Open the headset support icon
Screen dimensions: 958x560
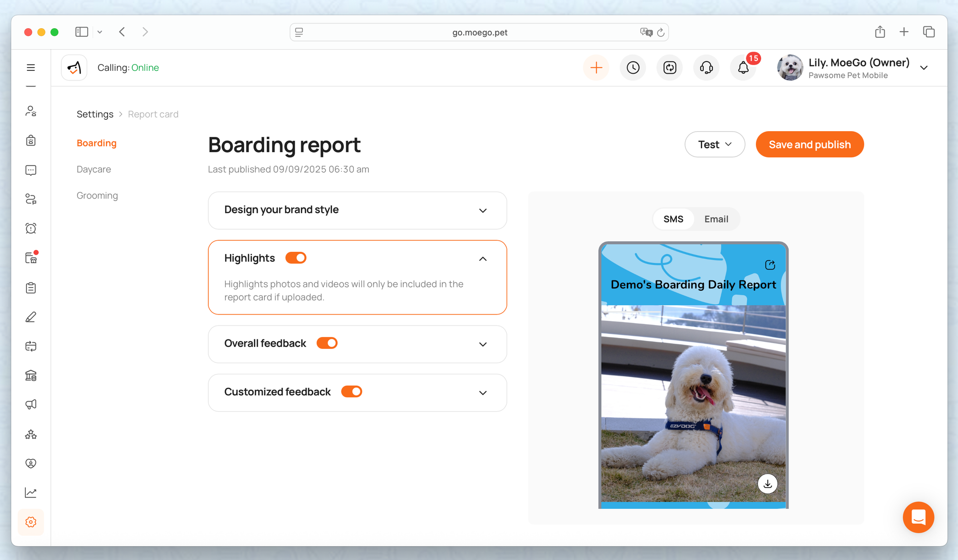point(706,67)
